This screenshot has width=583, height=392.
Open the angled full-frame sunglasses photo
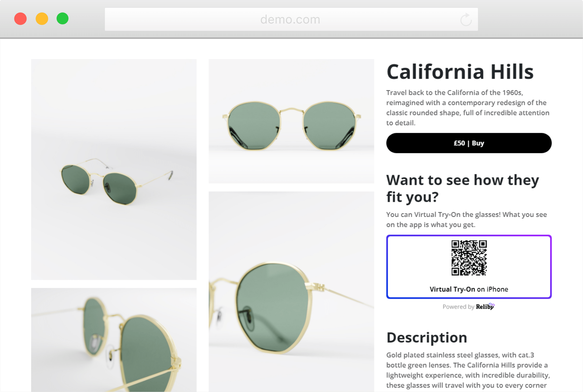point(114,169)
